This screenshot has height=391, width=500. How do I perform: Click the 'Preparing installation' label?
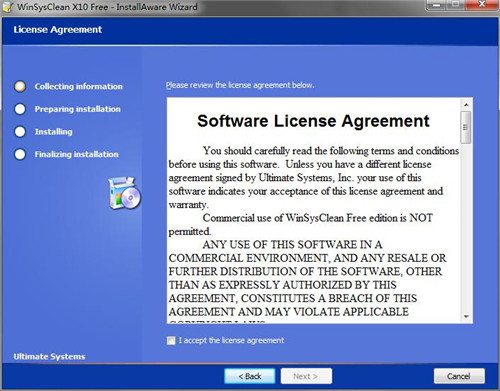pos(78,109)
